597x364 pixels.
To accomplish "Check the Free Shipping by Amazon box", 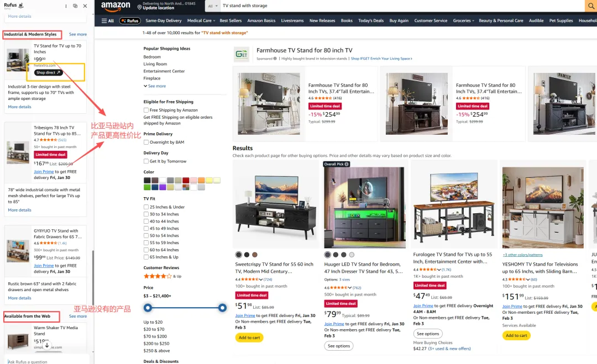I will coord(146,110).
